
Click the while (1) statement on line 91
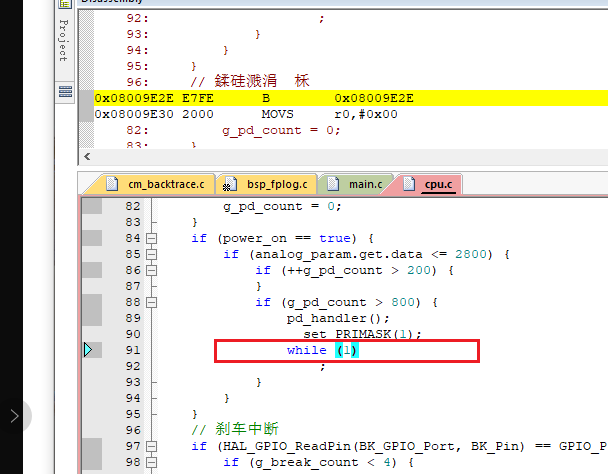323,350
